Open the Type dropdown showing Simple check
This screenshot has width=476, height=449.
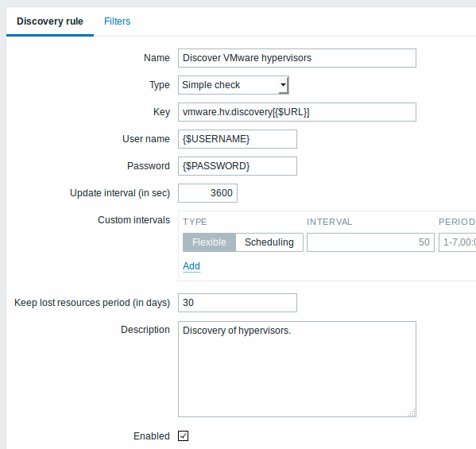coord(233,85)
